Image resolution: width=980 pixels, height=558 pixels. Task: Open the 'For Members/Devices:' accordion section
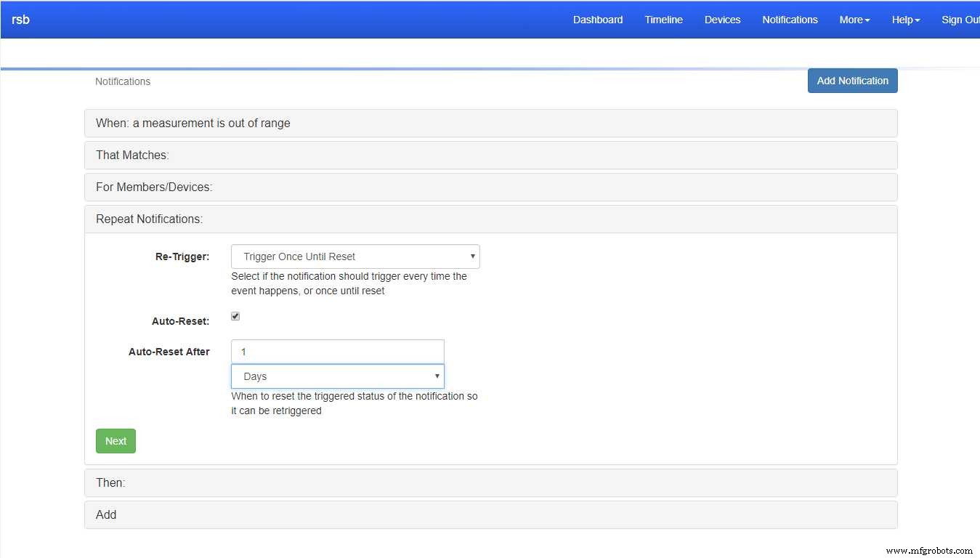tap(154, 187)
